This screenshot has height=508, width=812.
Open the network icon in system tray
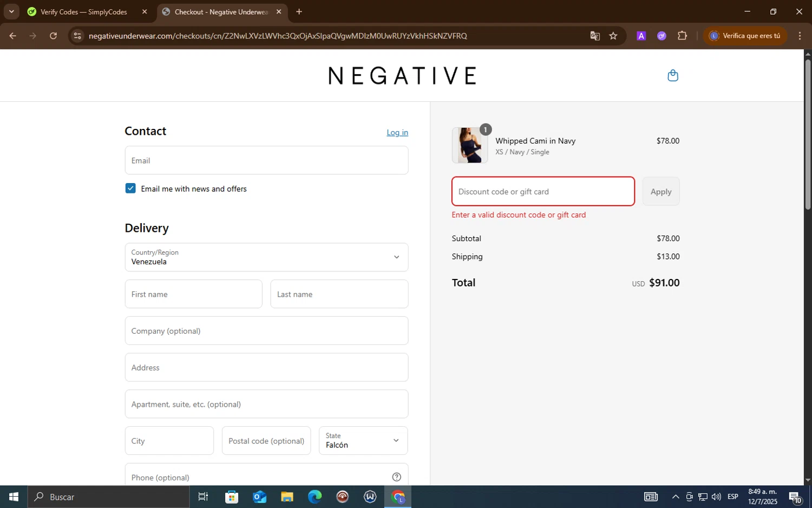click(x=703, y=497)
